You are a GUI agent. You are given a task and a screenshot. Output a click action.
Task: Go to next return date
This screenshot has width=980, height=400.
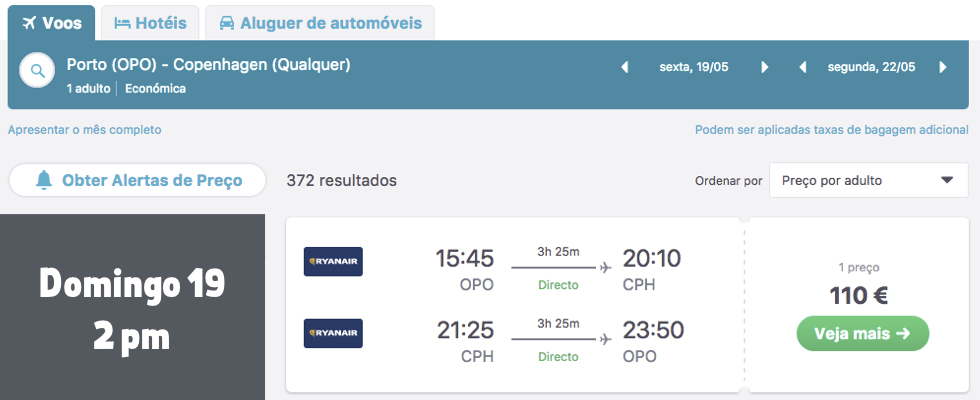coord(942,68)
